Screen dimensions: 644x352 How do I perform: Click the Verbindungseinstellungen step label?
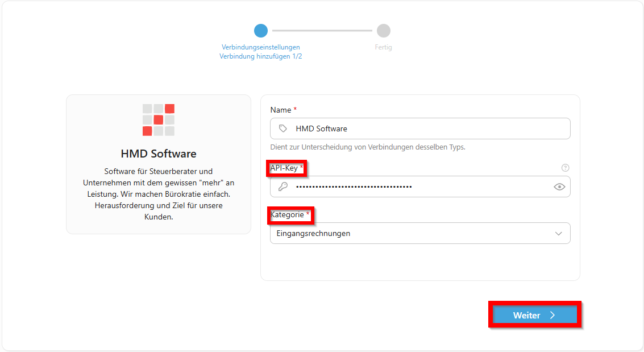pyautogui.click(x=261, y=47)
